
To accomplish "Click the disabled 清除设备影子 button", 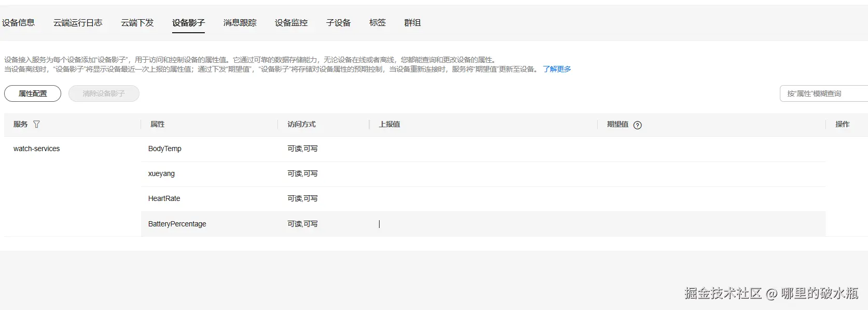I will click(x=104, y=93).
